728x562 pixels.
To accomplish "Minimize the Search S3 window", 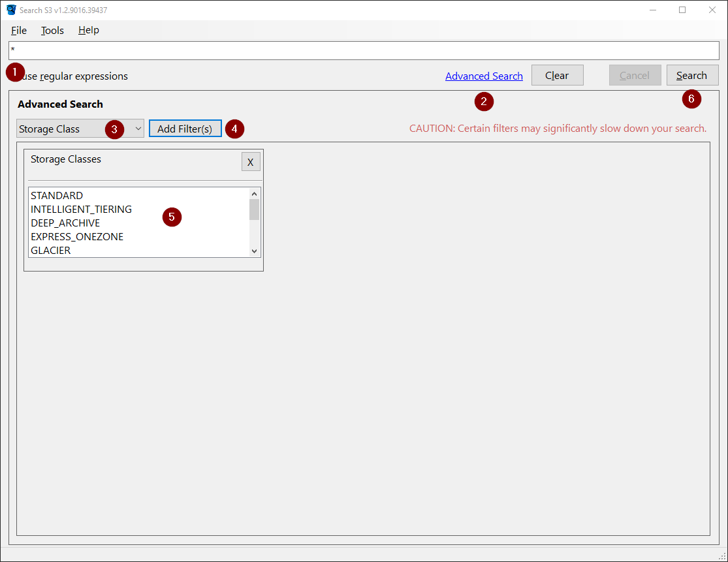I will coord(653,10).
